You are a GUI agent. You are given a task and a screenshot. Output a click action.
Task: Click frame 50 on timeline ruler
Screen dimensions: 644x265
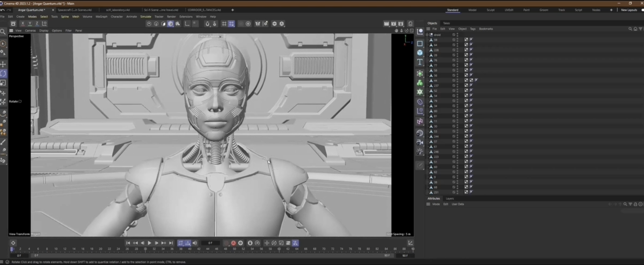pos(234,249)
